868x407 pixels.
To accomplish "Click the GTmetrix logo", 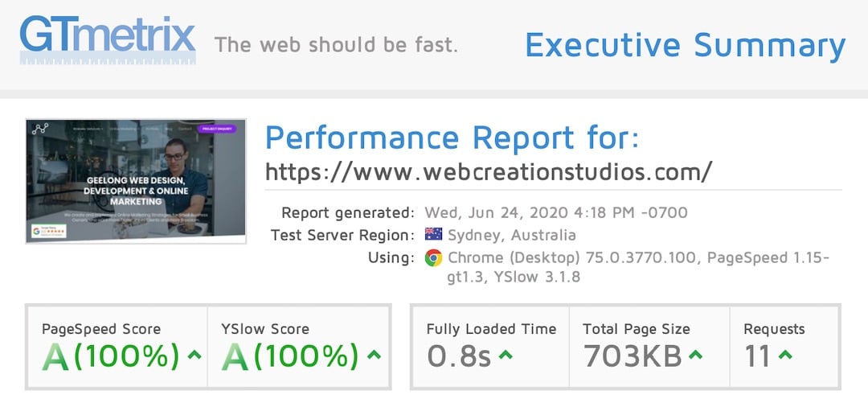I will click(x=108, y=39).
